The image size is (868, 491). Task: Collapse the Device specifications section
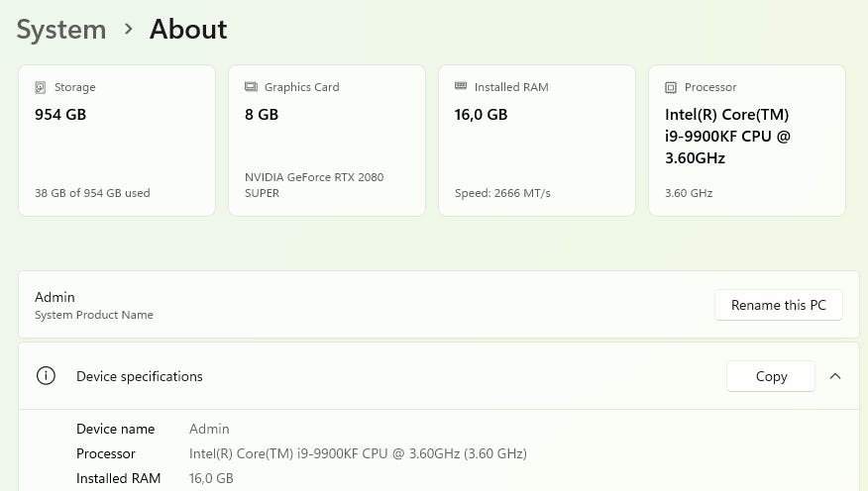pyautogui.click(x=835, y=376)
